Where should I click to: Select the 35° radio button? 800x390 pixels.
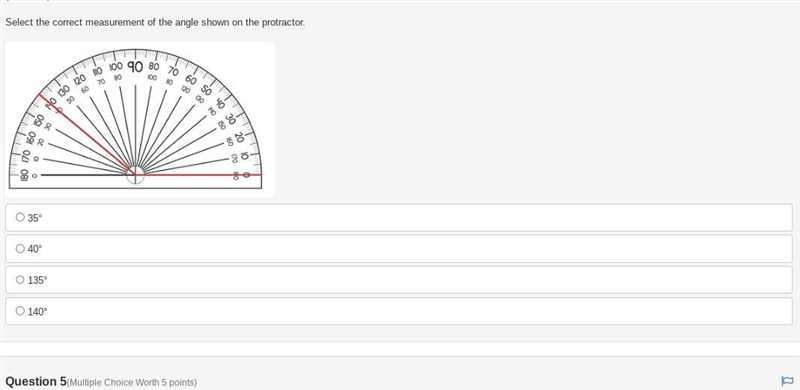click(20, 217)
